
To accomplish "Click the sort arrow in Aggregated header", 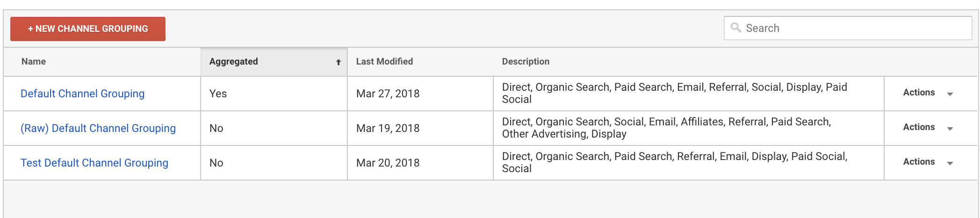I will click(x=338, y=62).
